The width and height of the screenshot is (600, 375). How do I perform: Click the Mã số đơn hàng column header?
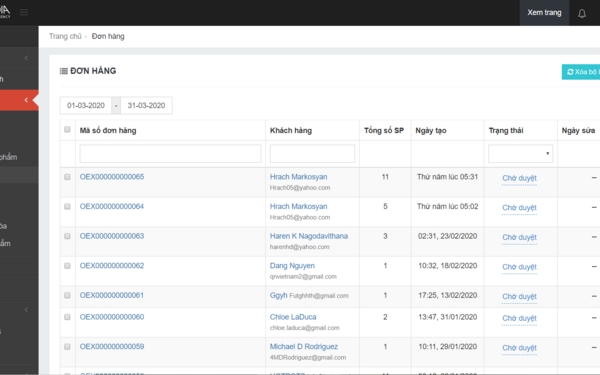click(108, 130)
